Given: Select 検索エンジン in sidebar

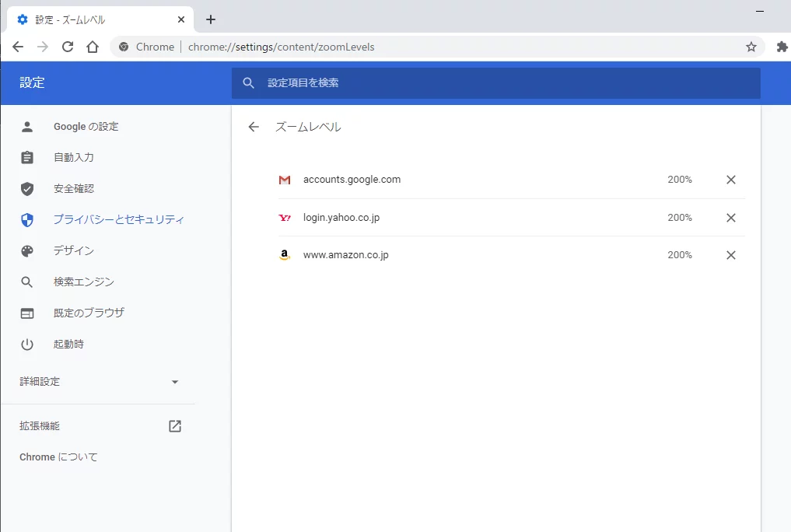Looking at the screenshot, I should click(83, 282).
